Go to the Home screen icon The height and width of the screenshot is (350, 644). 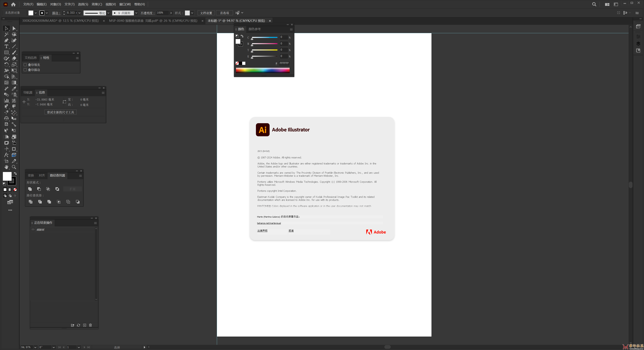[x=13, y=4]
